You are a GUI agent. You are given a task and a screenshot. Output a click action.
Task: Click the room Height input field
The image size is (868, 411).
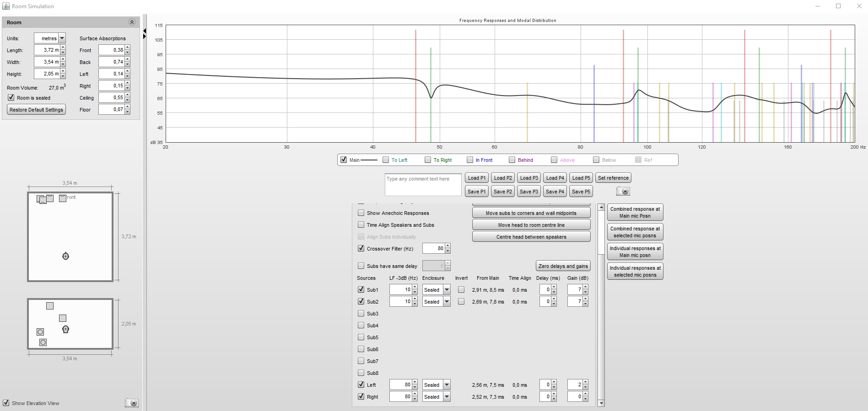click(x=47, y=74)
